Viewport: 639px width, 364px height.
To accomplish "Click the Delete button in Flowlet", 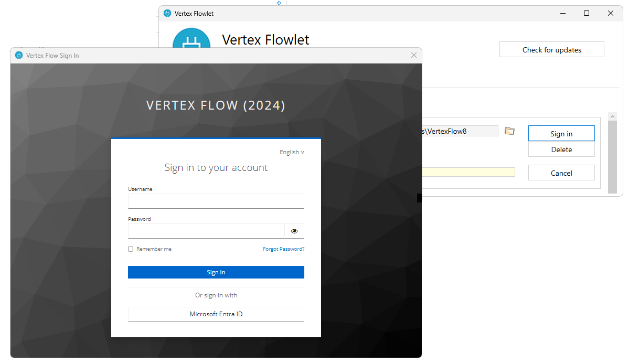I will 561,149.
